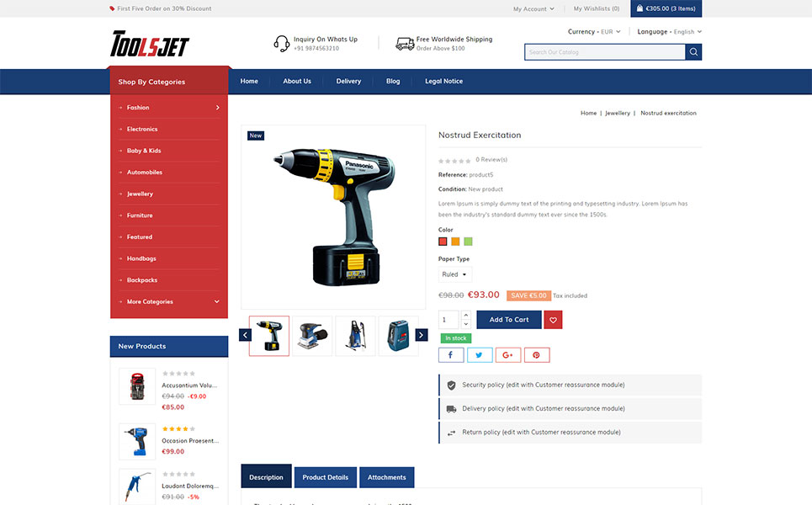
Task: Click the security policy shield icon
Action: 452,385
